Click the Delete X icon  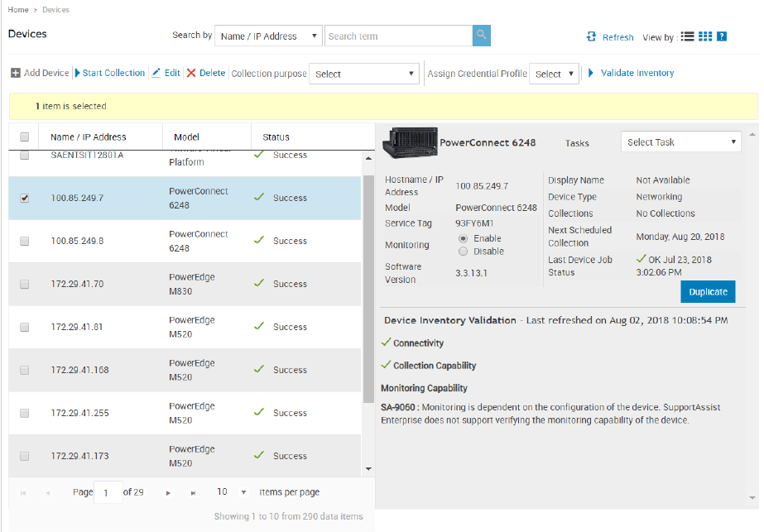191,73
